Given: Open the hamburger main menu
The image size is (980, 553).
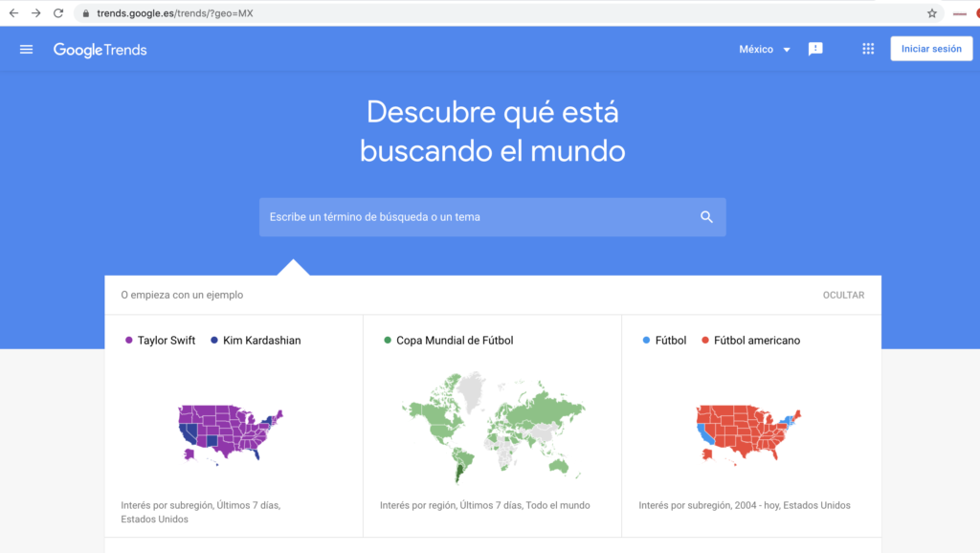Looking at the screenshot, I should click(x=26, y=50).
